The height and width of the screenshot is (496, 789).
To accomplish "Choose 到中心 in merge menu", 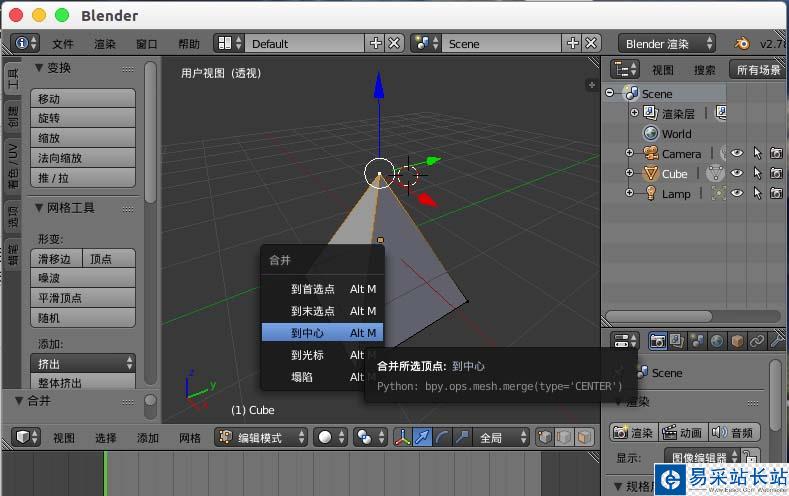I will tap(322, 333).
